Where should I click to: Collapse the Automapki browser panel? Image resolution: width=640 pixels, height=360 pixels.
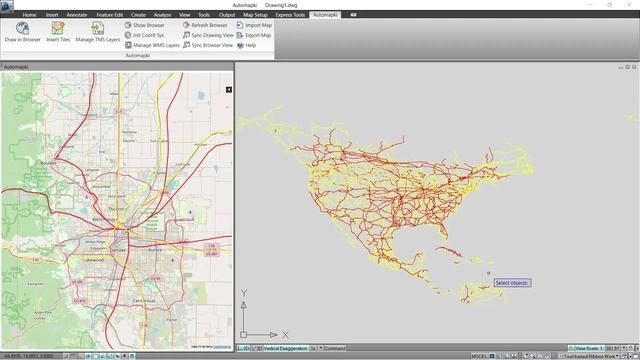(x=229, y=89)
